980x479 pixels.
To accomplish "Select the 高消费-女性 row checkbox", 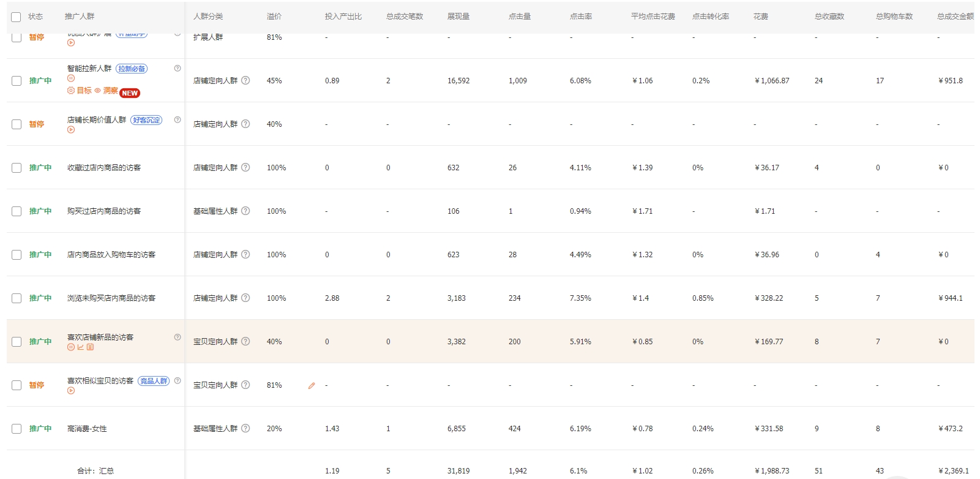I will [17, 429].
